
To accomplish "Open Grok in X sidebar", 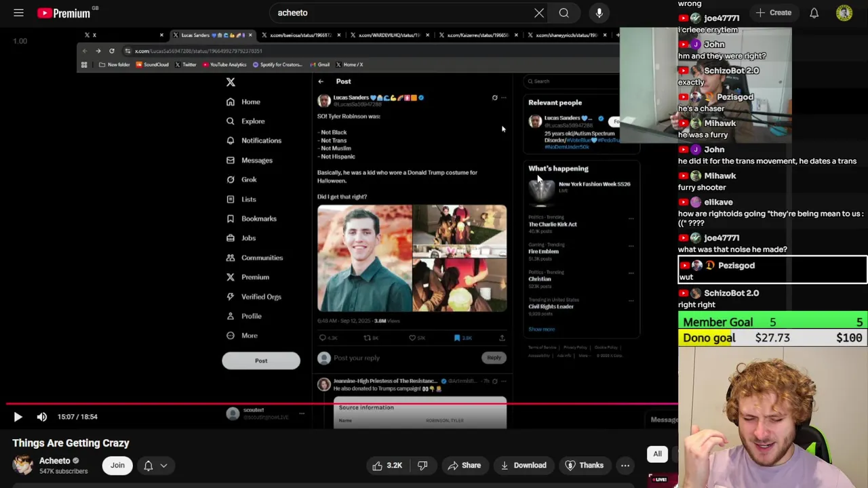I will click(241, 180).
